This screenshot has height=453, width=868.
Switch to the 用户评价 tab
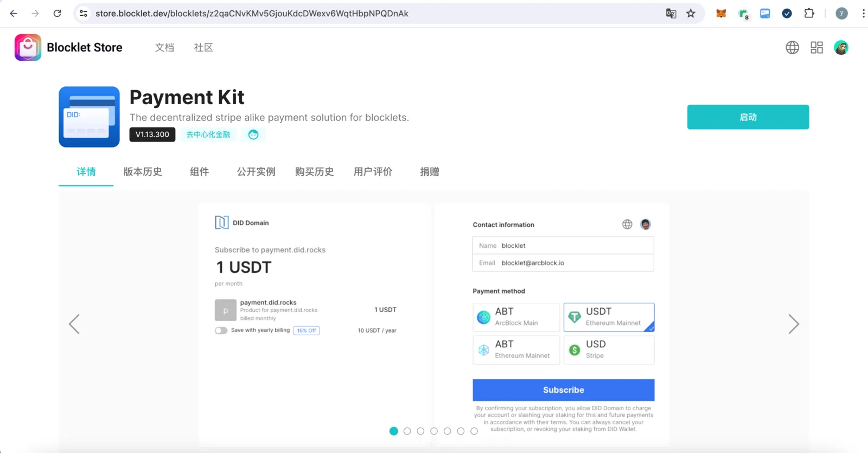(x=373, y=172)
